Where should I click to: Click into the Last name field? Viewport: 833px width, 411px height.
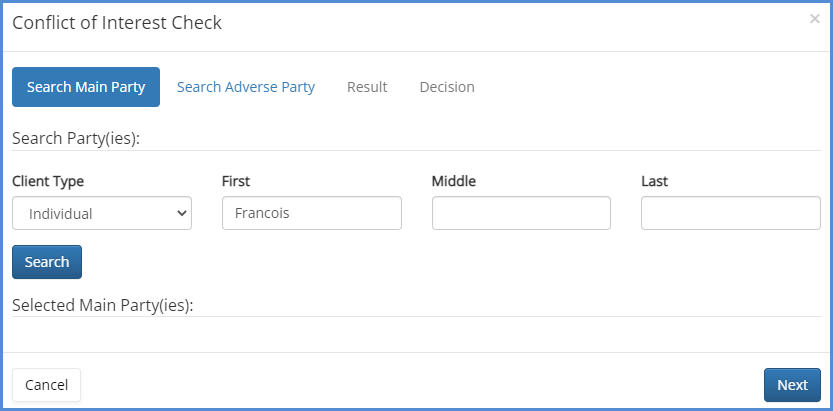click(x=730, y=213)
